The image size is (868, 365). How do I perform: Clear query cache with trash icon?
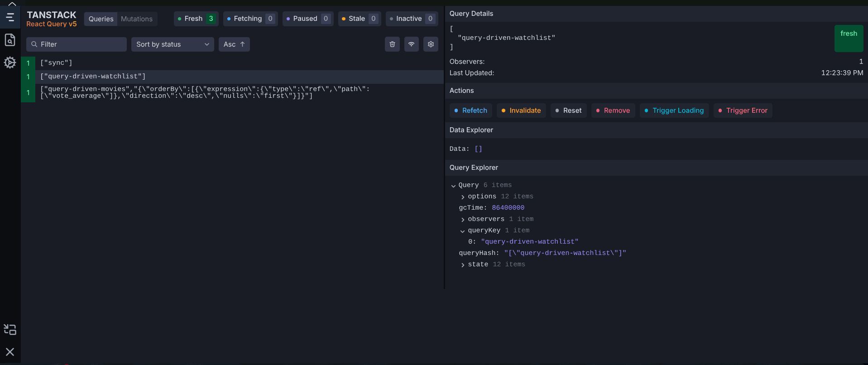coord(392,44)
